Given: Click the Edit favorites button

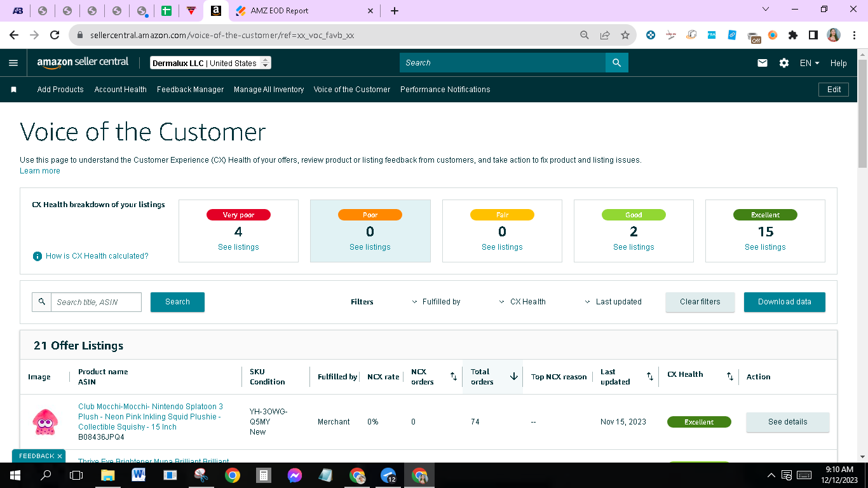Looking at the screenshot, I should pyautogui.click(x=834, y=90).
